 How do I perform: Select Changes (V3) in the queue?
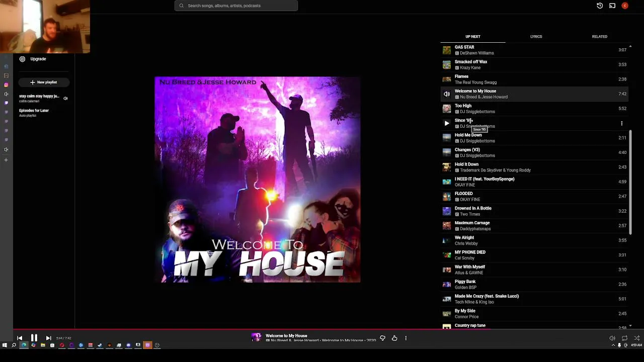[x=534, y=152]
